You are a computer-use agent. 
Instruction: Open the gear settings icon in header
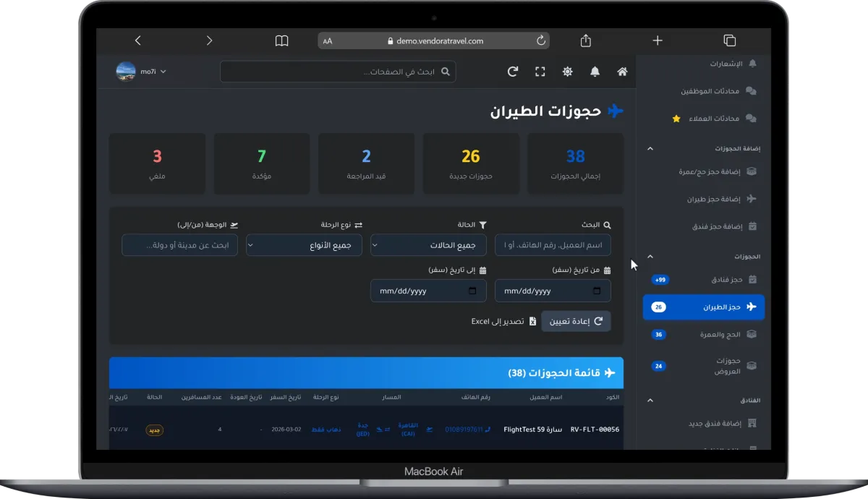568,72
